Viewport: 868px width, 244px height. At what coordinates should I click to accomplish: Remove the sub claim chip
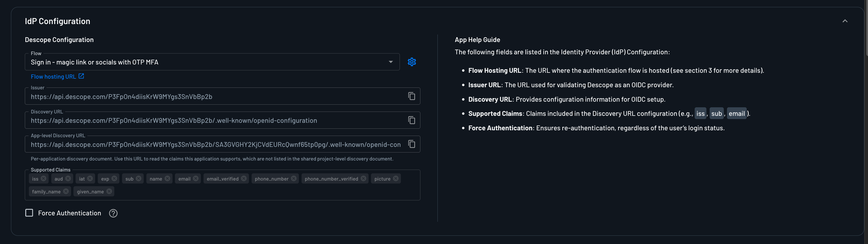(x=139, y=178)
